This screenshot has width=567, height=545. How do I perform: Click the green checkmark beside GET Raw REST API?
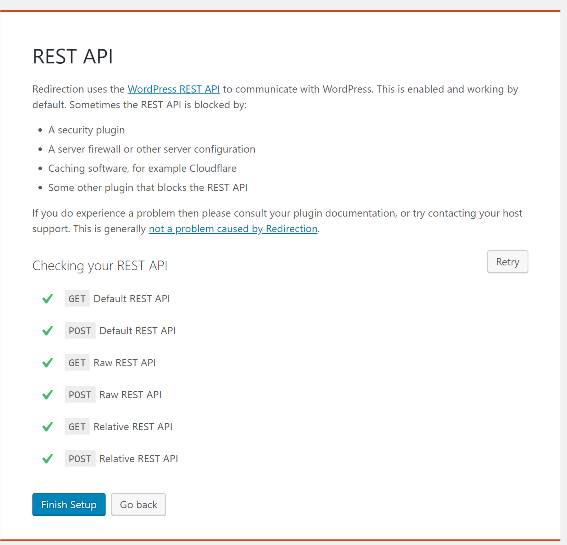[x=47, y=362]
